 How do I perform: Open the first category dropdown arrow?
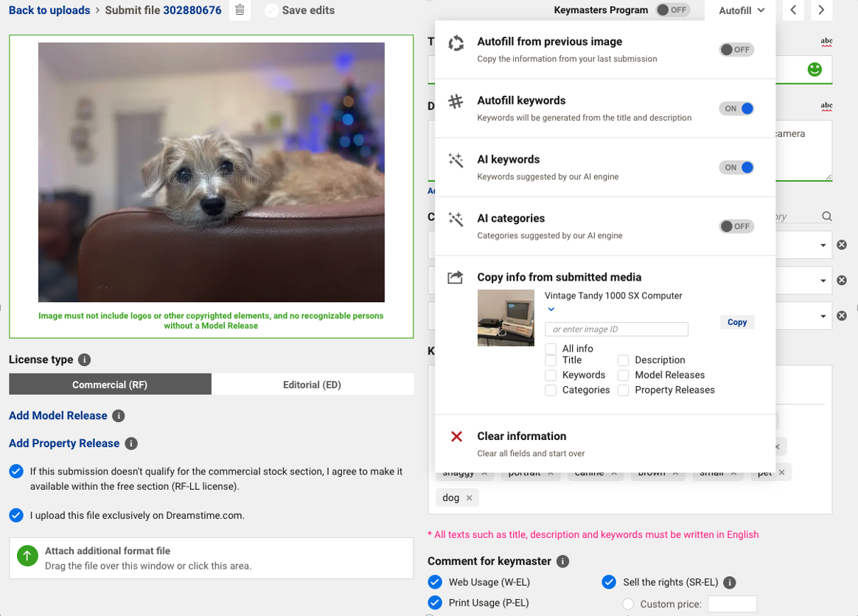tap(823, 245)
